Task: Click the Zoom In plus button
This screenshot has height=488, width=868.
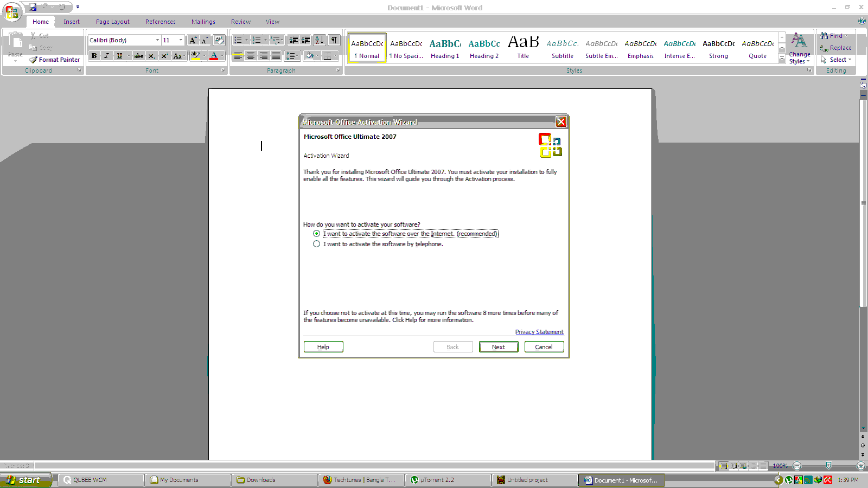Action: 861,466
